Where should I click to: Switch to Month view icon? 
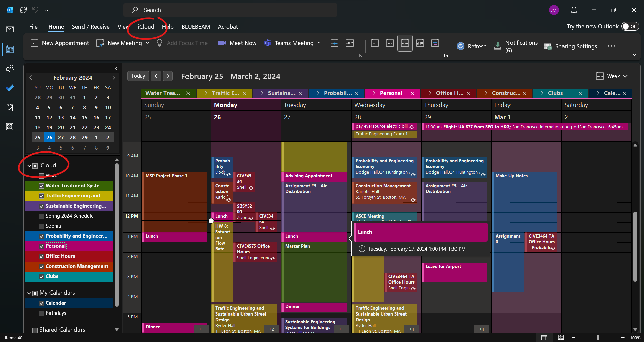click(x=420, y=43)
